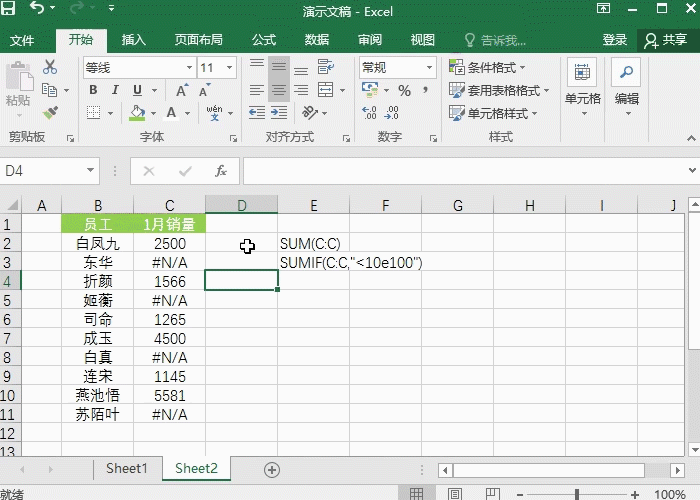Switch to the Sheet1 tab
Screen dimensions: 700x500
point(127,468)
